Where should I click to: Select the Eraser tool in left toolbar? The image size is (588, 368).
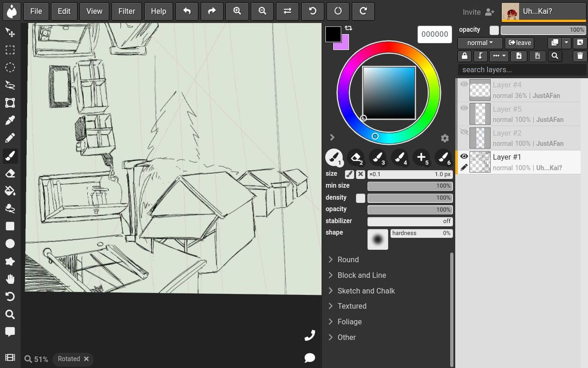point(10,173)
